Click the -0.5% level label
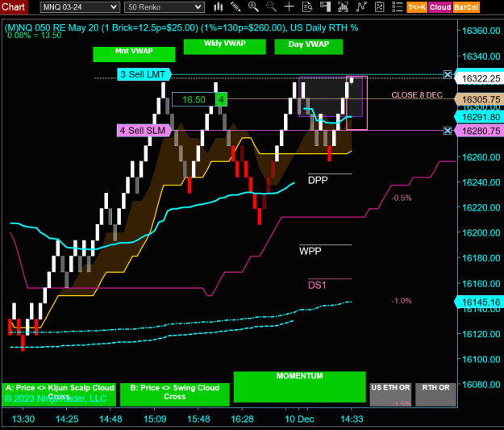 (x=402, y=198)
